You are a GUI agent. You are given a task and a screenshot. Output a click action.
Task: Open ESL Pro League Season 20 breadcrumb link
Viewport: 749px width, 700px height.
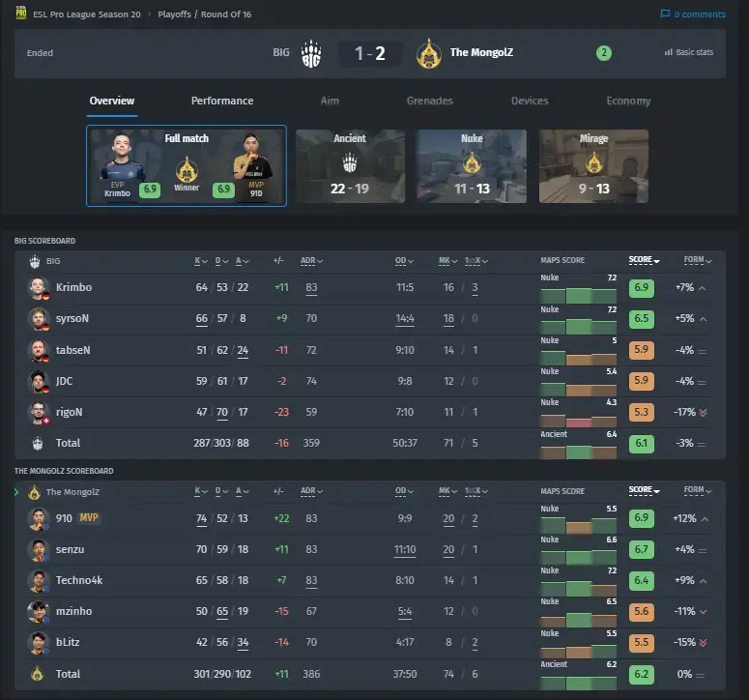pos(87,15)
